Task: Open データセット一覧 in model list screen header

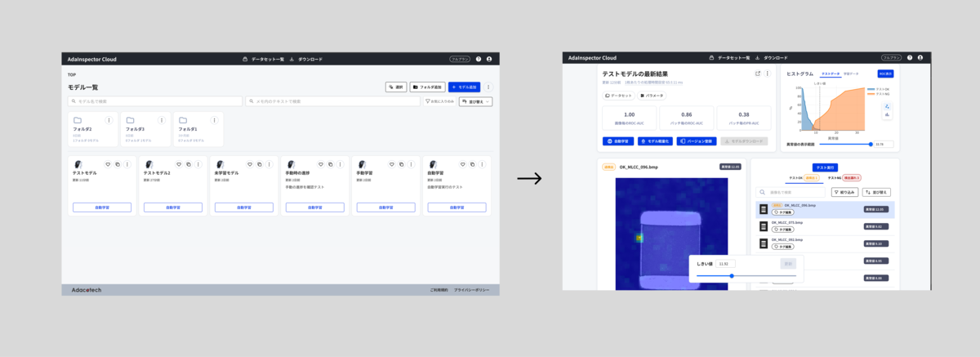Action: (x=263, y=59)
